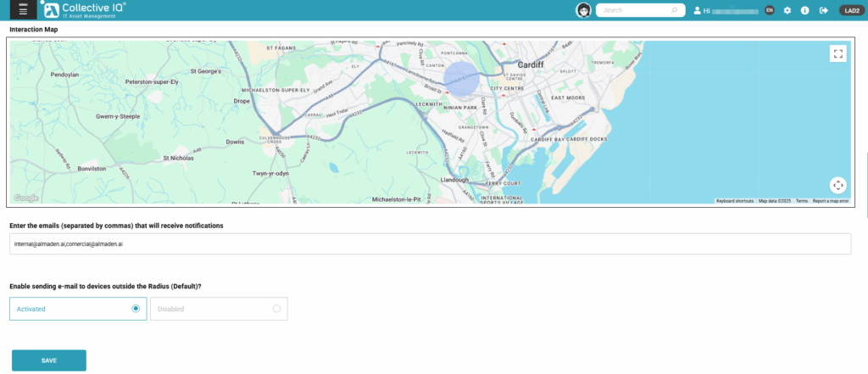
Task: Click the info circle icon
Action: pyautogui.click(x=804, y=10)
